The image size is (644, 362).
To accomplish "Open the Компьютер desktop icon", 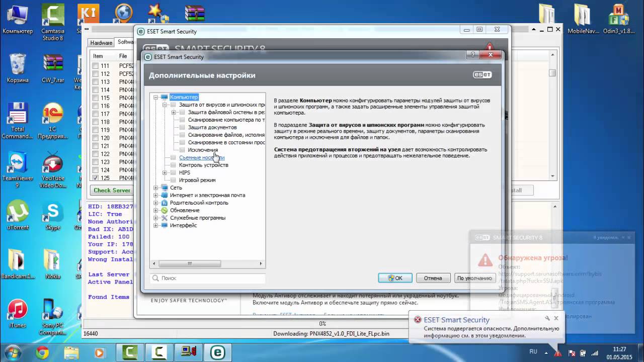I will coord(18,19).
